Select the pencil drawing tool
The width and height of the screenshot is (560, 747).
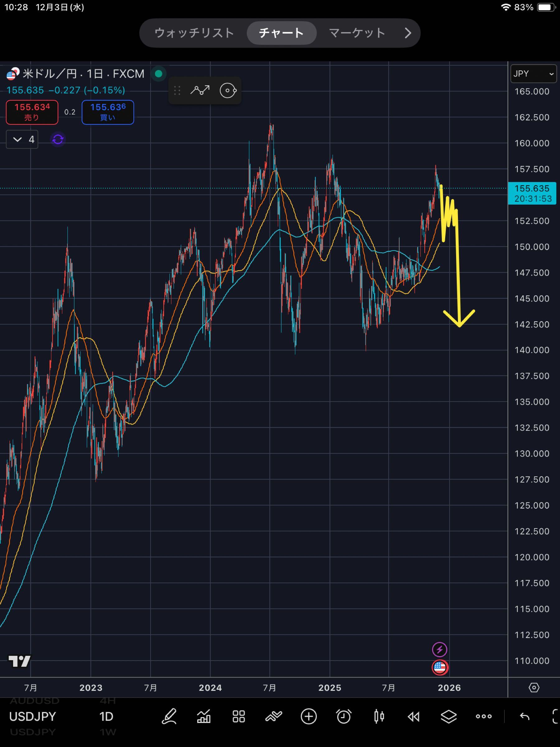(169, 716)
